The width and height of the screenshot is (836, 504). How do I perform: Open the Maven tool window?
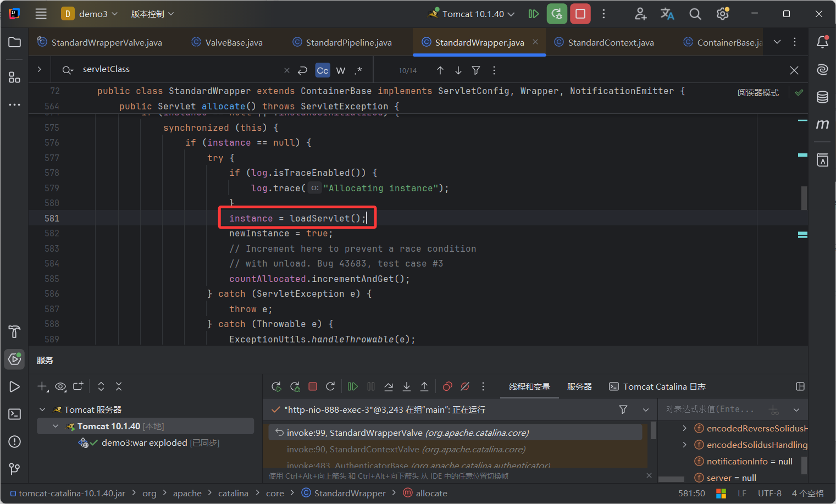822,125
